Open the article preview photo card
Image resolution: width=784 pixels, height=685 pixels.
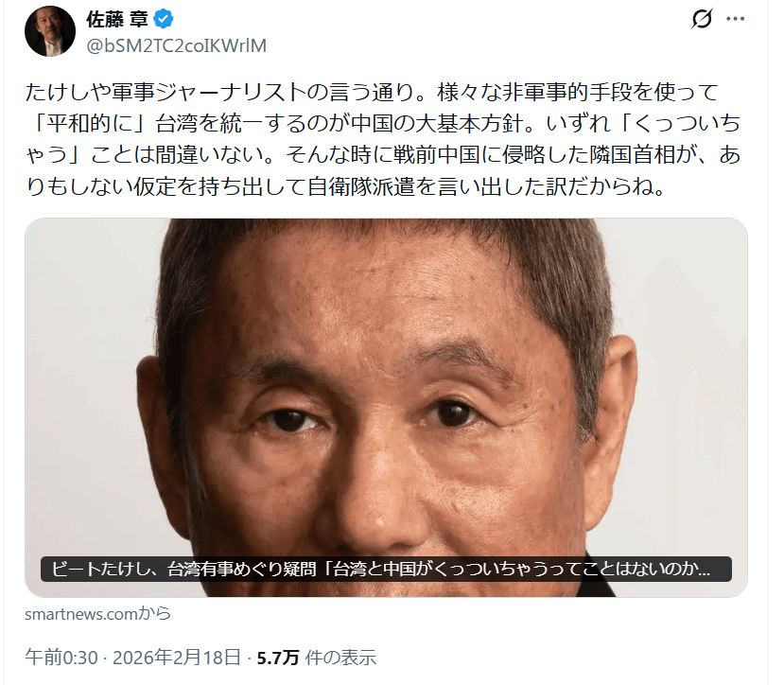point(386,407)
